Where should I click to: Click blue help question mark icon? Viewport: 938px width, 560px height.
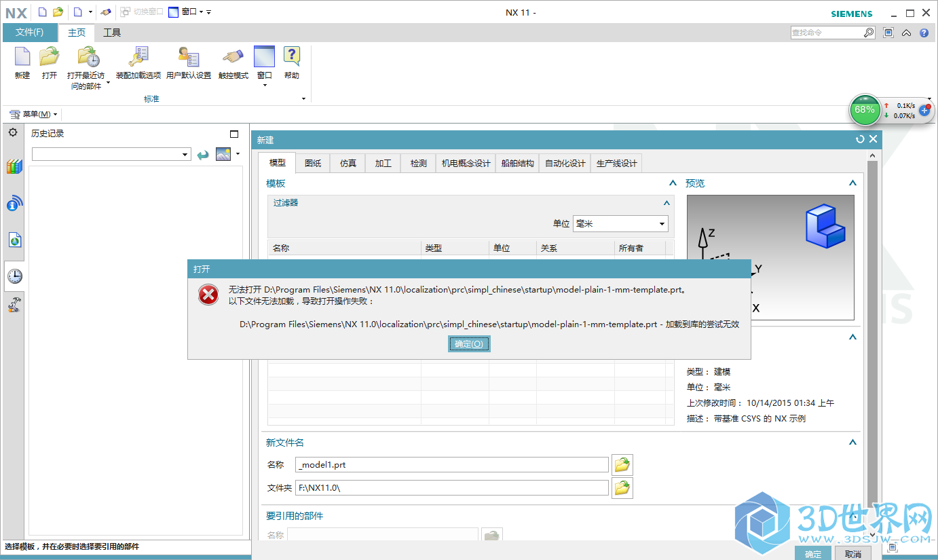(x=924, y=33)
